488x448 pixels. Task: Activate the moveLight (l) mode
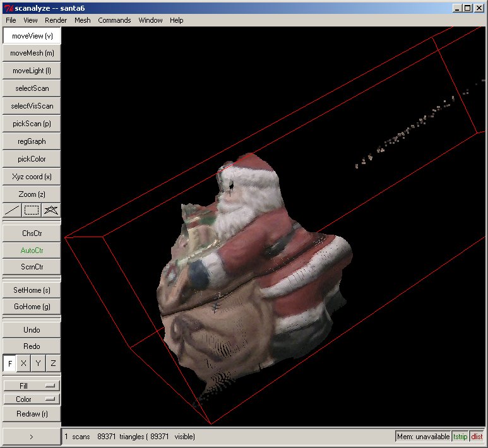[32, 71]
